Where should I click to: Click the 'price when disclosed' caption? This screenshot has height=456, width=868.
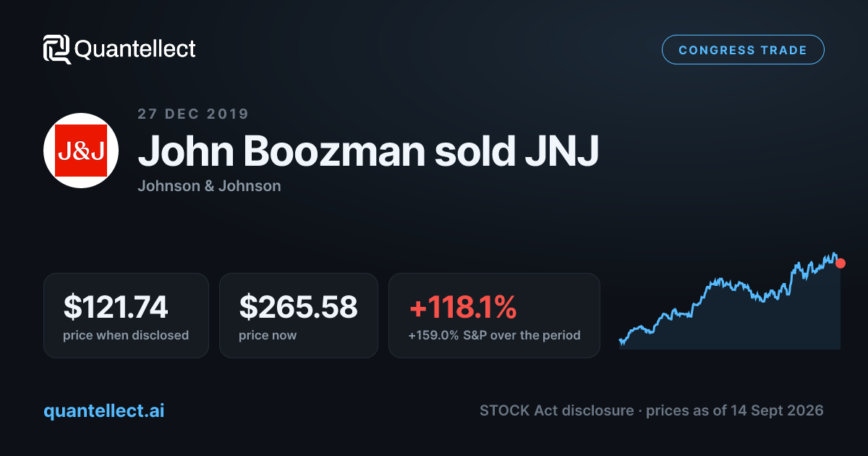tap(126, 335)
